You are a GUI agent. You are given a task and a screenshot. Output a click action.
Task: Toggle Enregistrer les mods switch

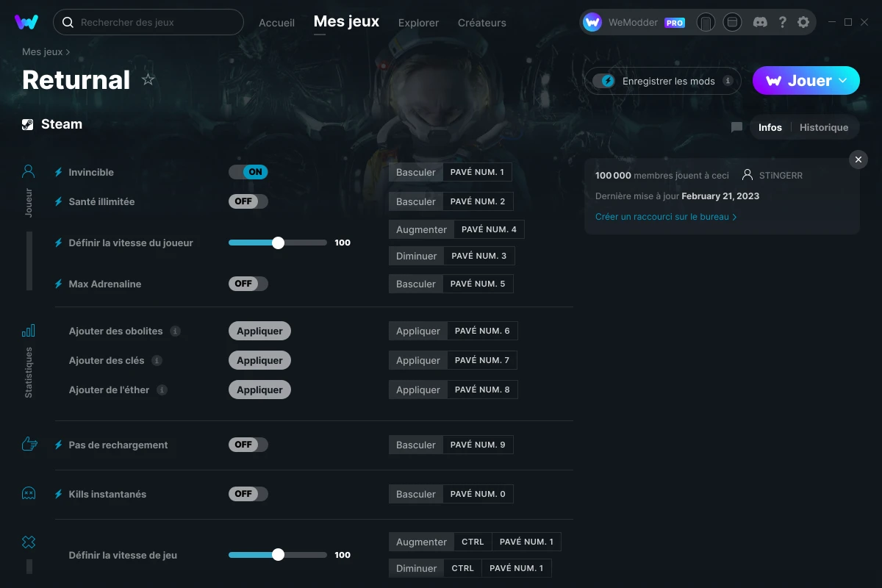click(x=605, y=81)
